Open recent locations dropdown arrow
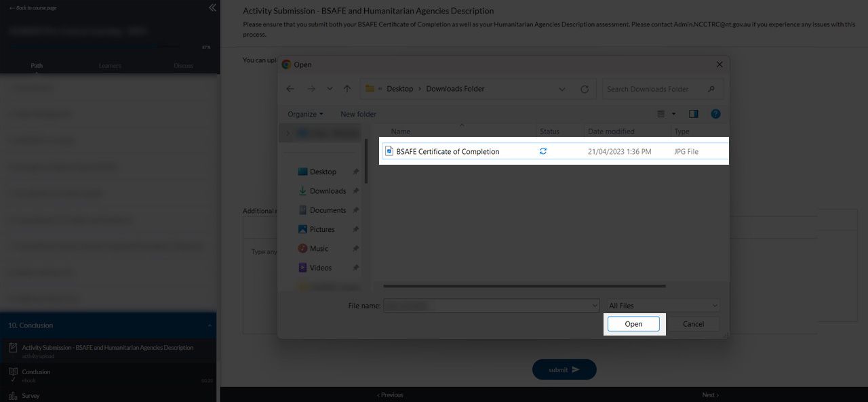 (x=330, y=89)
